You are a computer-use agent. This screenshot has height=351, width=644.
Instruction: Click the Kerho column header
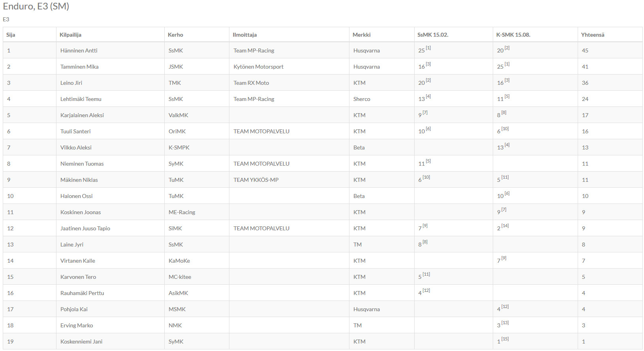point(175,35)
